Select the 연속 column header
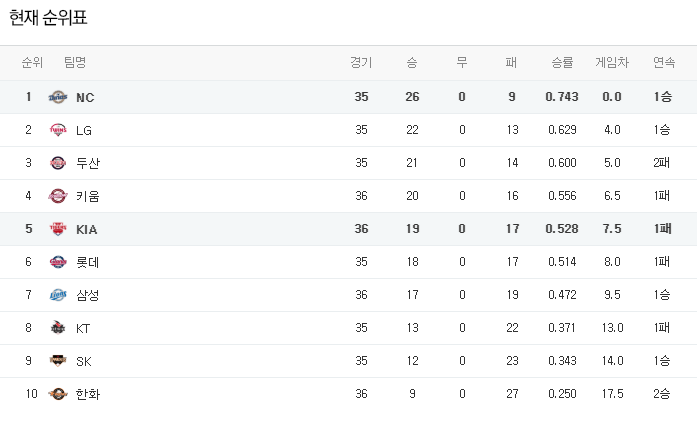 664,63
